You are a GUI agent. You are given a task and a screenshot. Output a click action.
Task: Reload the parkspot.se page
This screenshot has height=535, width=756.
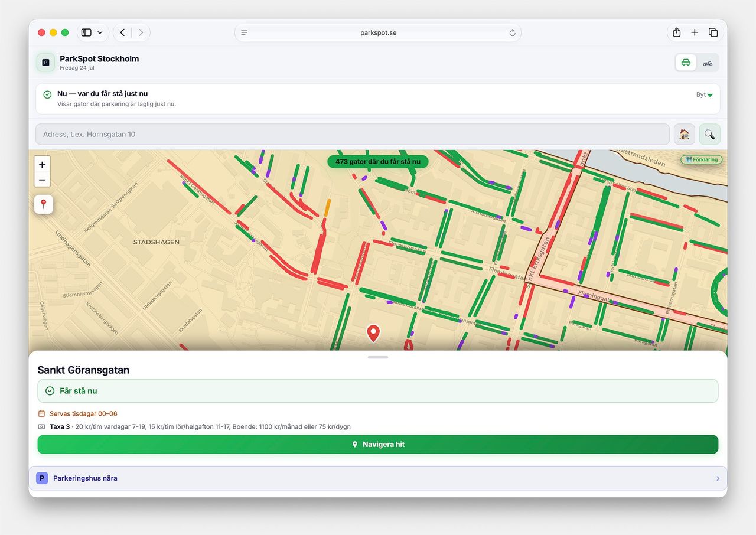point(512,32)
